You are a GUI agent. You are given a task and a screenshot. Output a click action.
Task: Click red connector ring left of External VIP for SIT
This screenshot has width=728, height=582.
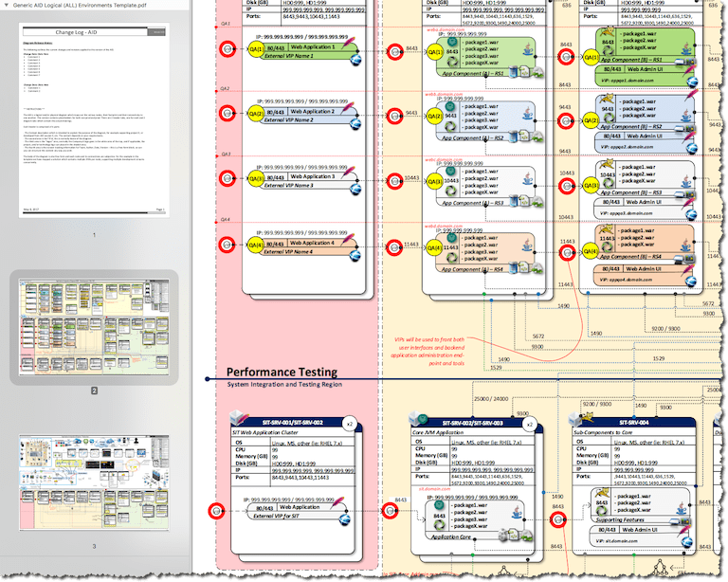(x=217, y=511)
